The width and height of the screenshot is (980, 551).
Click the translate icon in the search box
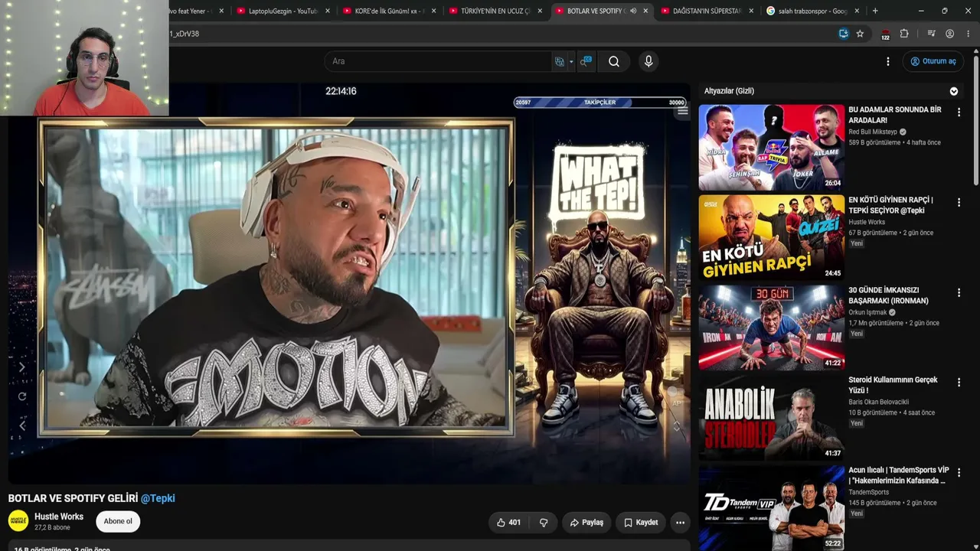tap(560, 62)
